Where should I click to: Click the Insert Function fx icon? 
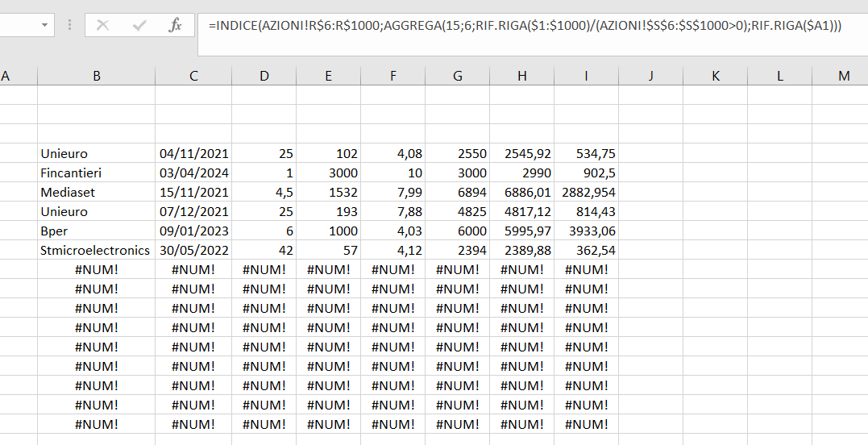[x=175, y=25]
